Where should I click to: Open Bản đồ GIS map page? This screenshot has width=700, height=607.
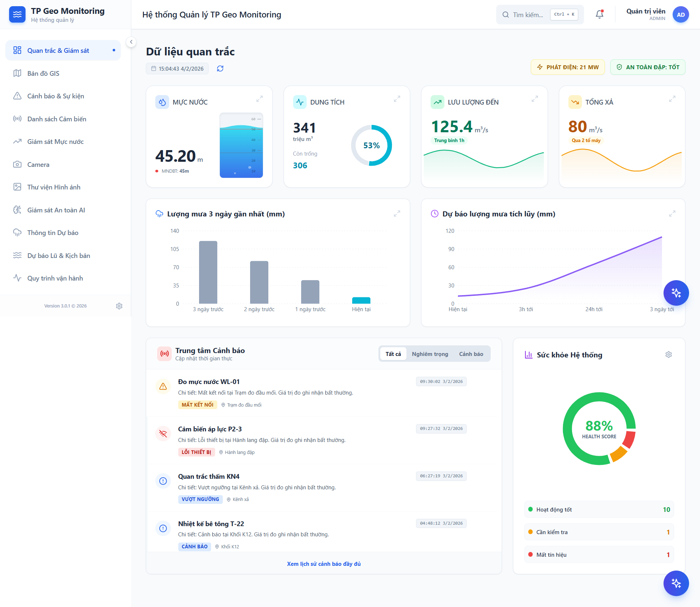tap(43, 74)
